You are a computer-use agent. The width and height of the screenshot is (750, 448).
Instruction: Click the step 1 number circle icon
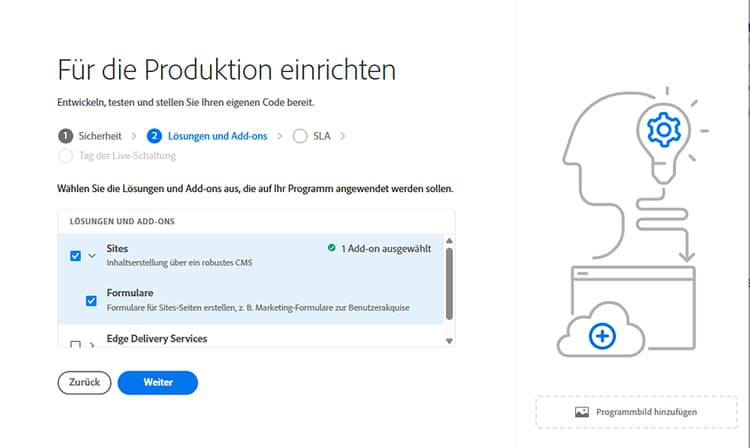(66, 136)
